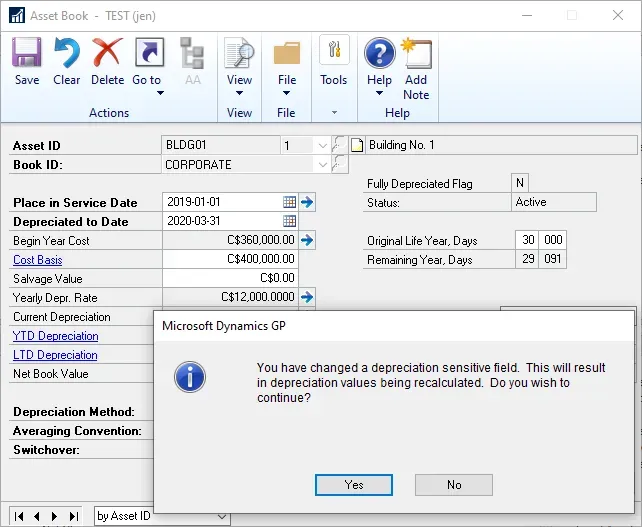Click the note icon next to Asset ID

357,145
